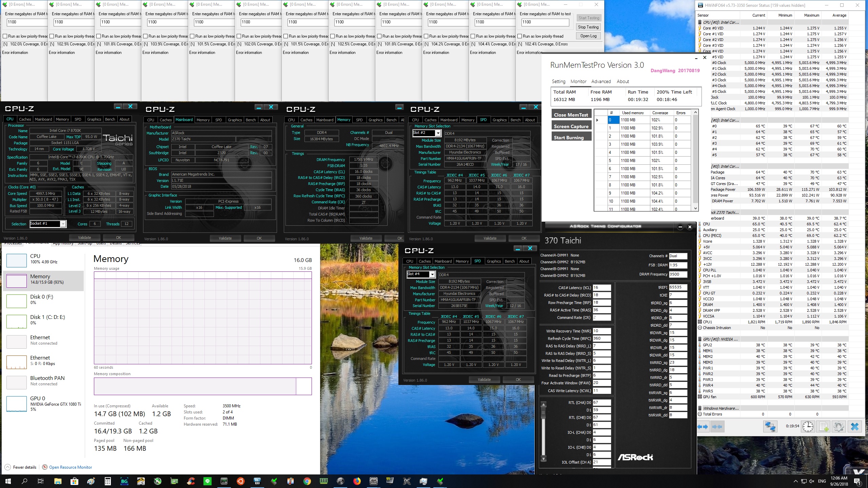
Task: Click muted speaker tray icon
Action: 812,481
